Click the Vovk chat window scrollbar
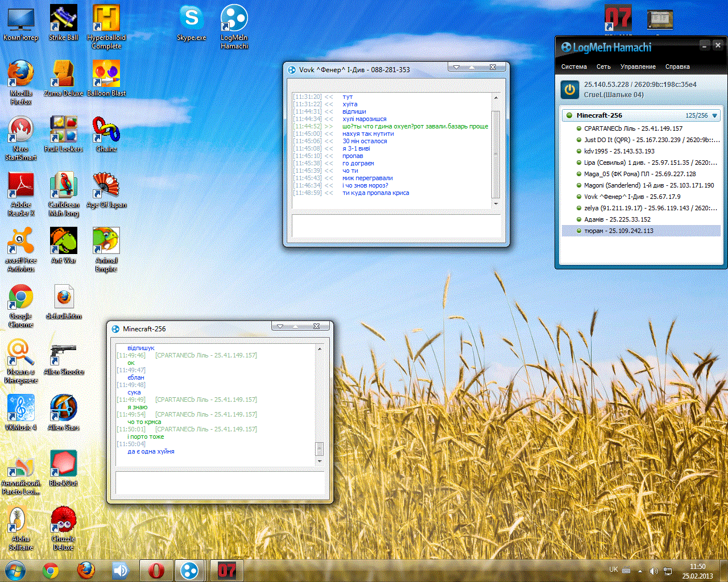 (496, 151)
